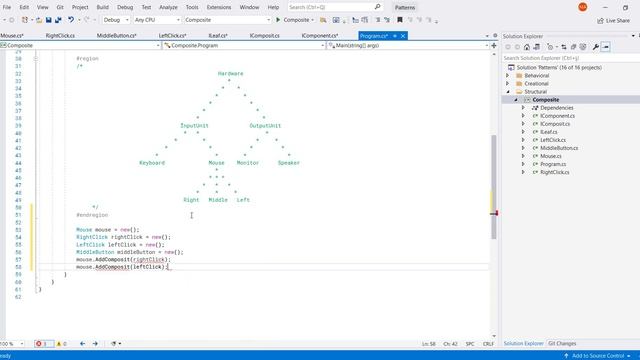Switch to the IComponent.cs tab
This screenshot has height=360, width=640.
click(320, 36)
